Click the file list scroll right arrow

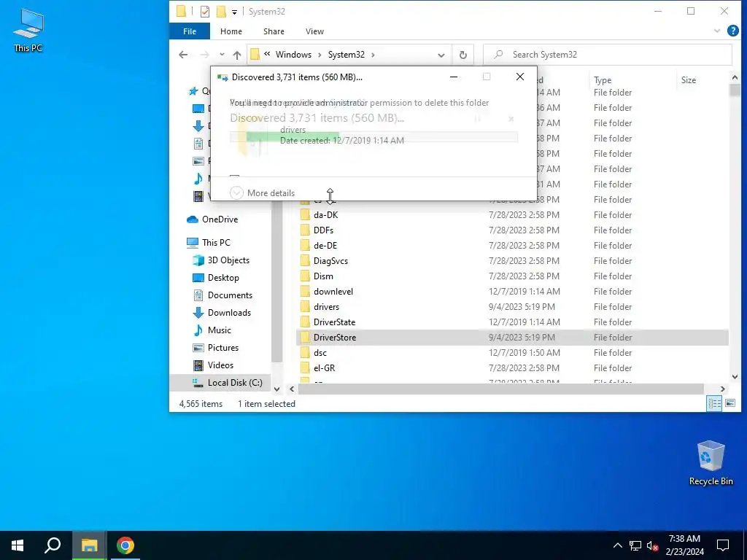pyautogui.click(x=722, y=389)
